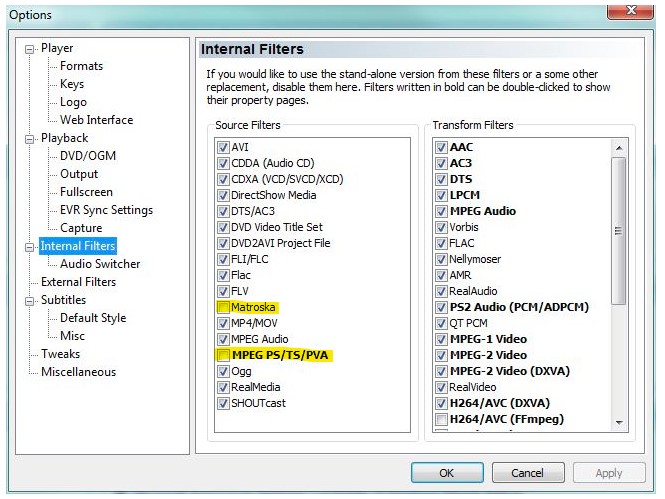Viewport: 665px width, 499px height.
Task: Close the Options dialog window
Action: (x=631, y=10)
